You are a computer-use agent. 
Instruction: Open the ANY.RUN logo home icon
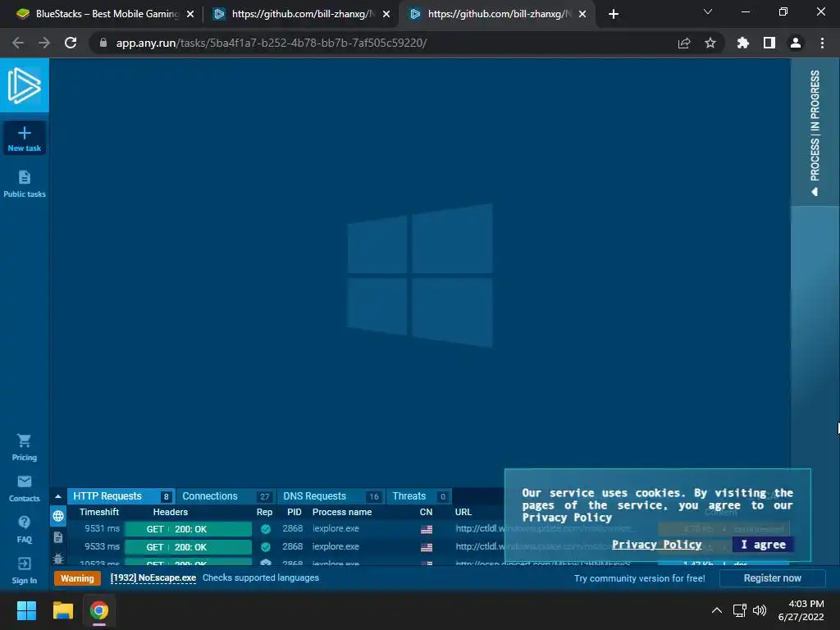[x=24, y=85]
